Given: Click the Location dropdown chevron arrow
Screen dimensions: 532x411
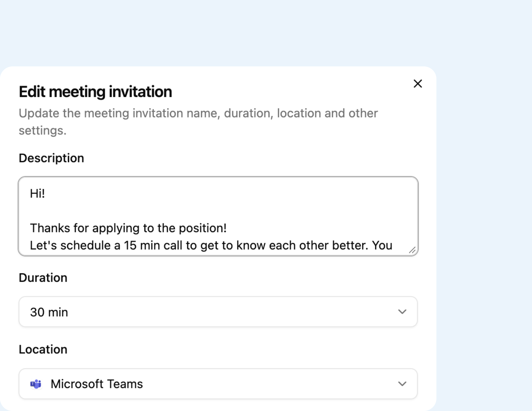Looking at the screenshot, I should (402, 384).
